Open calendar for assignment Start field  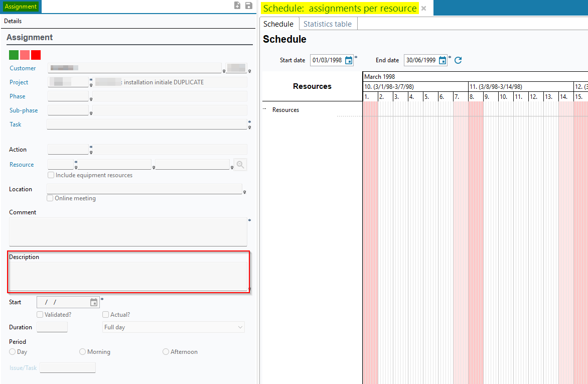[x=94, y=302]
